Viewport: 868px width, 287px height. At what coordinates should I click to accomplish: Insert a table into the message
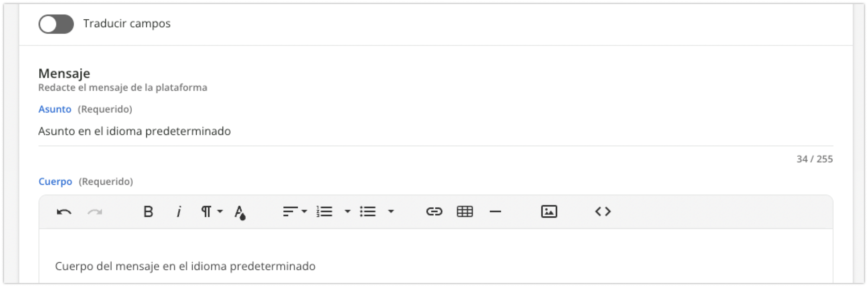(x=465, y=211)
